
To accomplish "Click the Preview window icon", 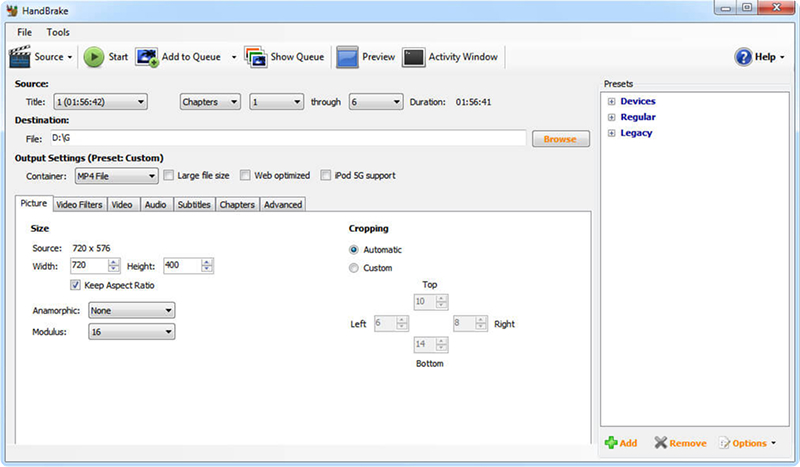I will tap(347, 57).
